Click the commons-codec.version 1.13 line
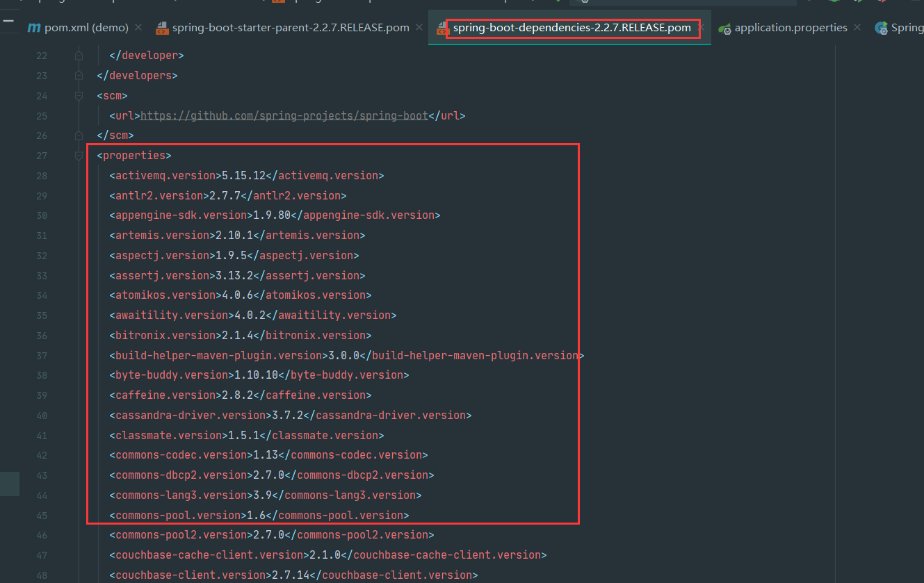 268,454
